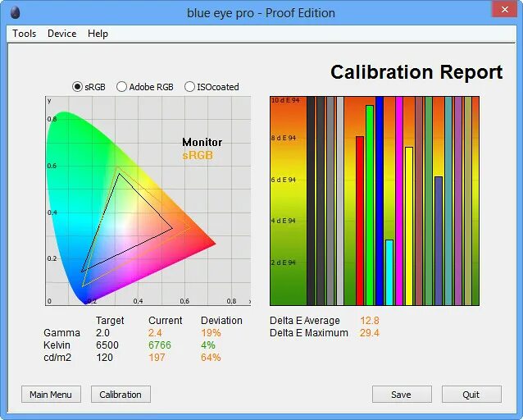Click the bright green delta E bar
This screenshot has height=420, width=523.
point(370,205)
